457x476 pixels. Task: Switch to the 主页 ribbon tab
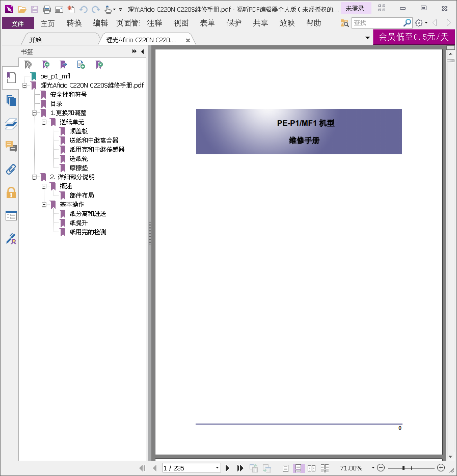tap(47, 23)
